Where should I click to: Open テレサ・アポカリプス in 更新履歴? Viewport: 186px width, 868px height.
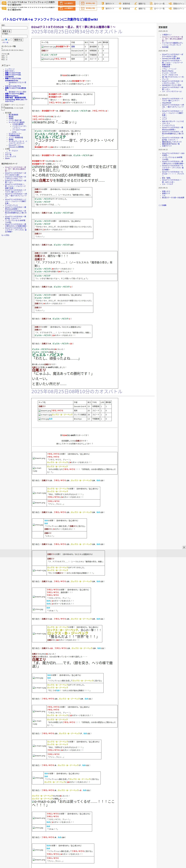coord(170,75)
